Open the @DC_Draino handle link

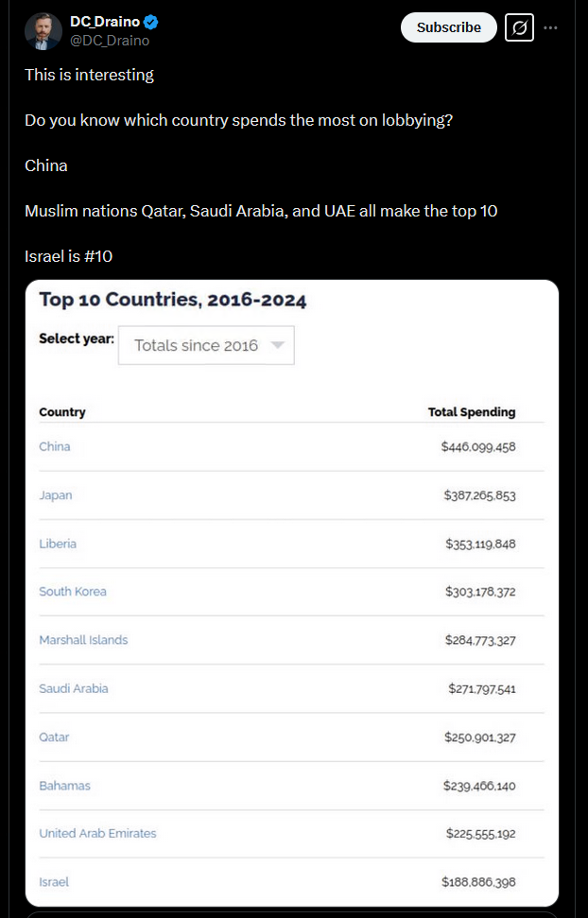point(110,41)
